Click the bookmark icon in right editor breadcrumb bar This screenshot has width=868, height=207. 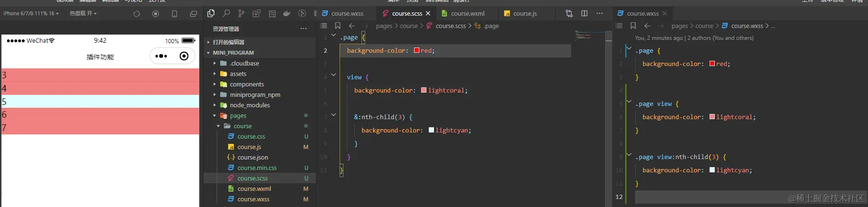(633, 26)
